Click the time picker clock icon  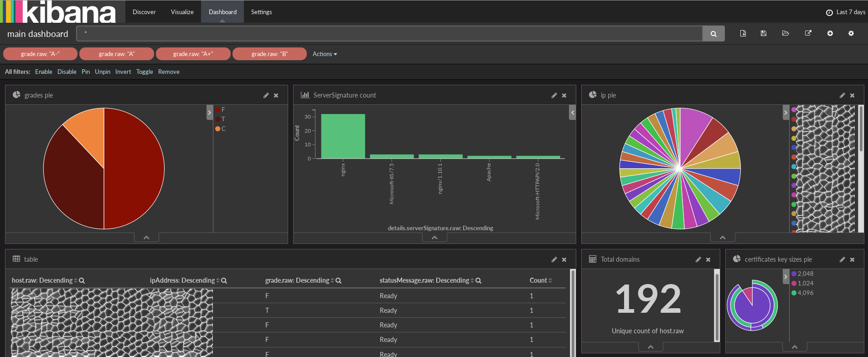829,12
